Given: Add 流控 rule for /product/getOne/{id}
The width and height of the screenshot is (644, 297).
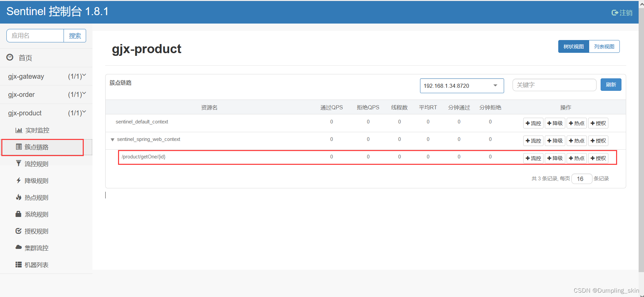Looking at the screenshot, I should [533, 158].
